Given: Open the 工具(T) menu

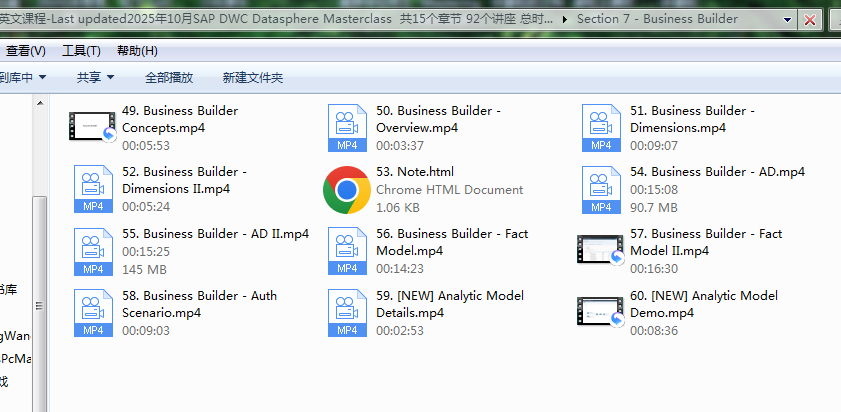Looking at the screenshot, I should coord(81,51).
